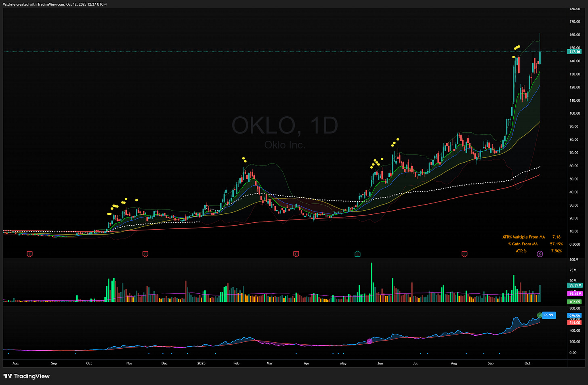Click the 0.0000 price axis label

pyautogui.click(x=575, y=244)
